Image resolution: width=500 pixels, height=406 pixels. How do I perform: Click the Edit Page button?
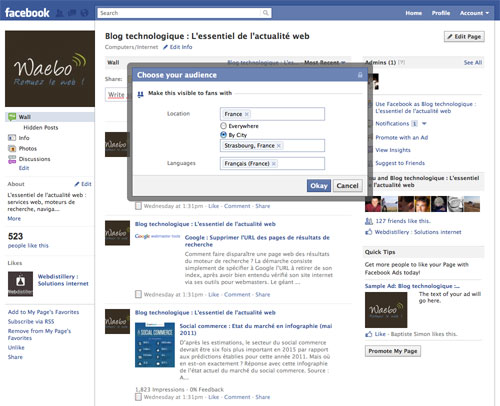pyautogui.click(x=464, y=37)
